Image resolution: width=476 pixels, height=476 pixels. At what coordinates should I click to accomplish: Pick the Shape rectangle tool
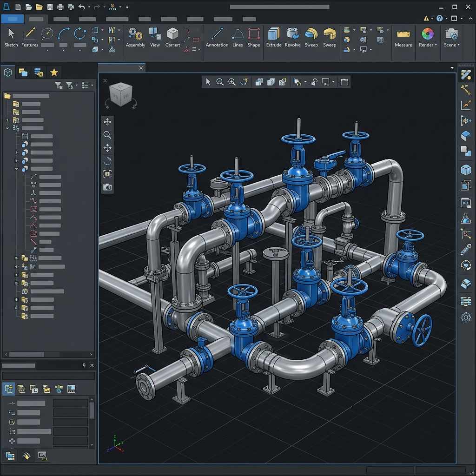[254, 38]
